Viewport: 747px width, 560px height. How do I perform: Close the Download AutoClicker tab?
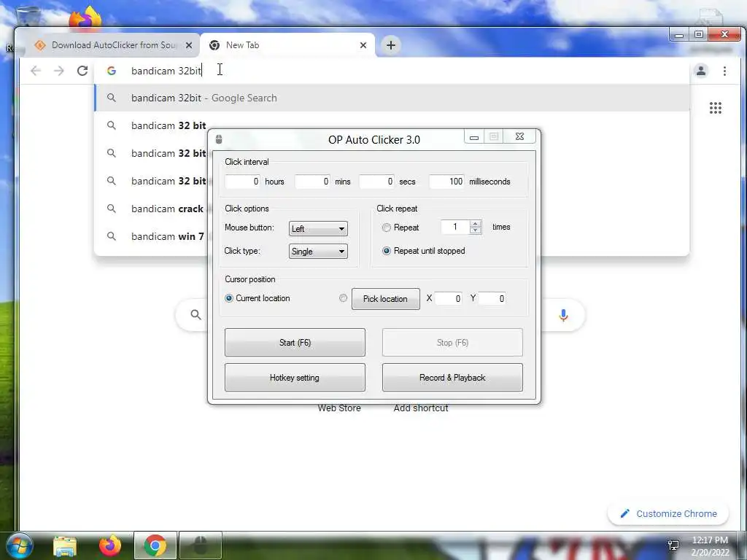pos(189,45)
